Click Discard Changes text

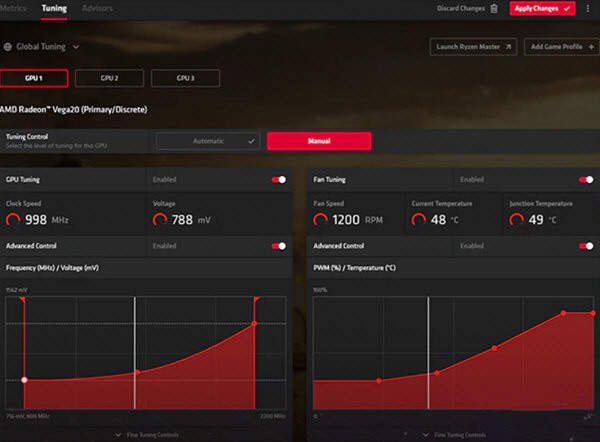point(461,8)
